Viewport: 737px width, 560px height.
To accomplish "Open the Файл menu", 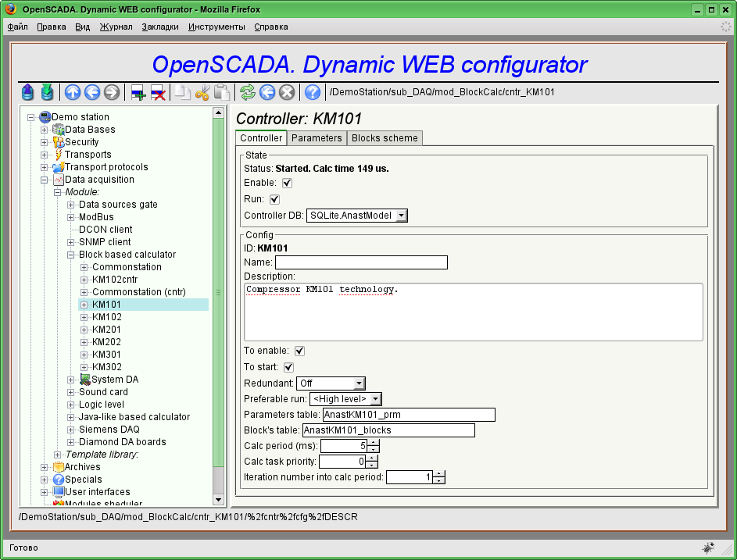I will (x=17, y=27).
